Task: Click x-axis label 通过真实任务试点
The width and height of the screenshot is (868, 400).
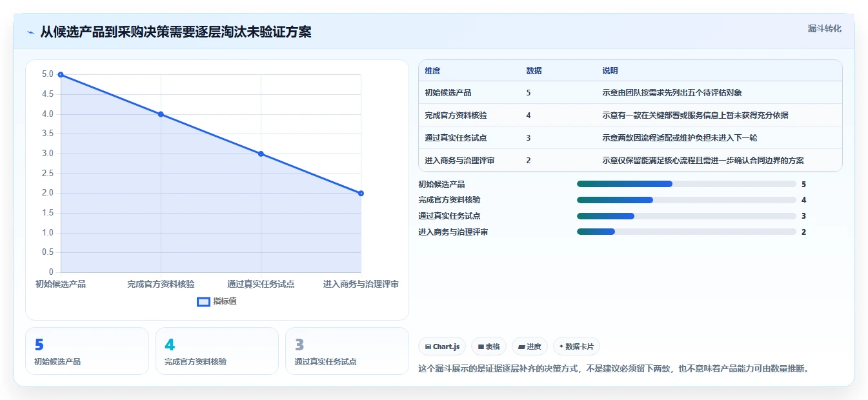Action: [261, 284]
